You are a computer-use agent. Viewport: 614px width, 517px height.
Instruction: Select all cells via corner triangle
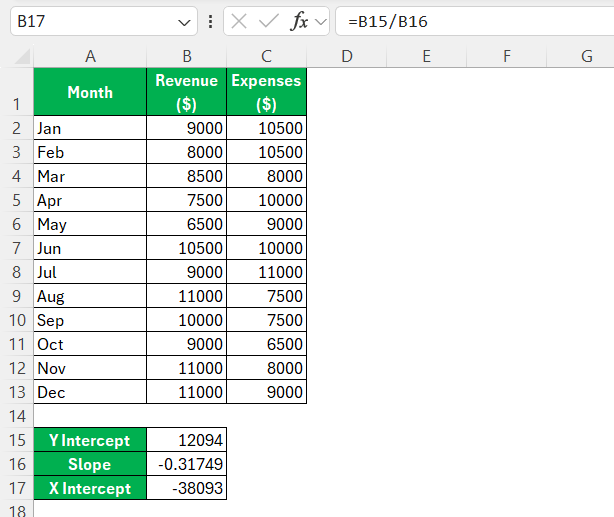point(21,56)
